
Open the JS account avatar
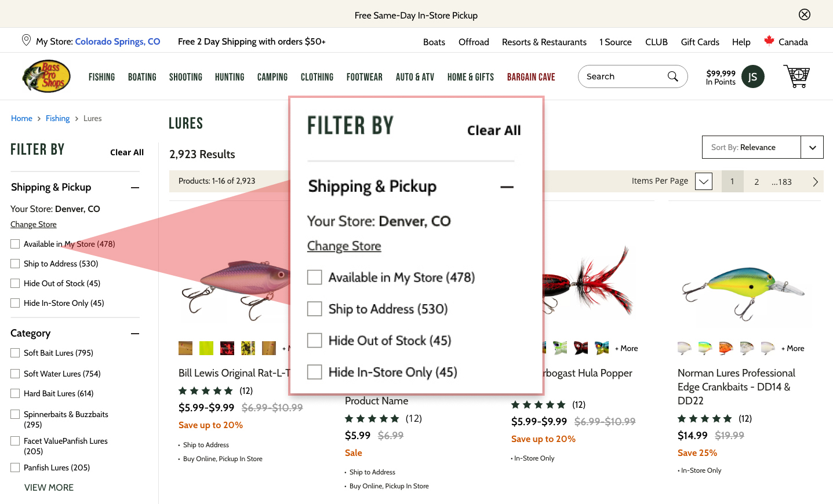click(x=752, y=76)
